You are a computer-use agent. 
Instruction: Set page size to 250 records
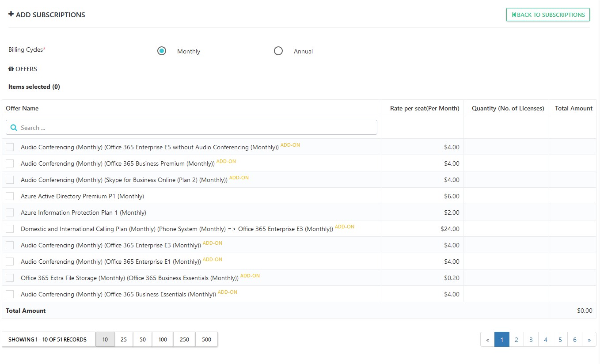click(184, 339)
